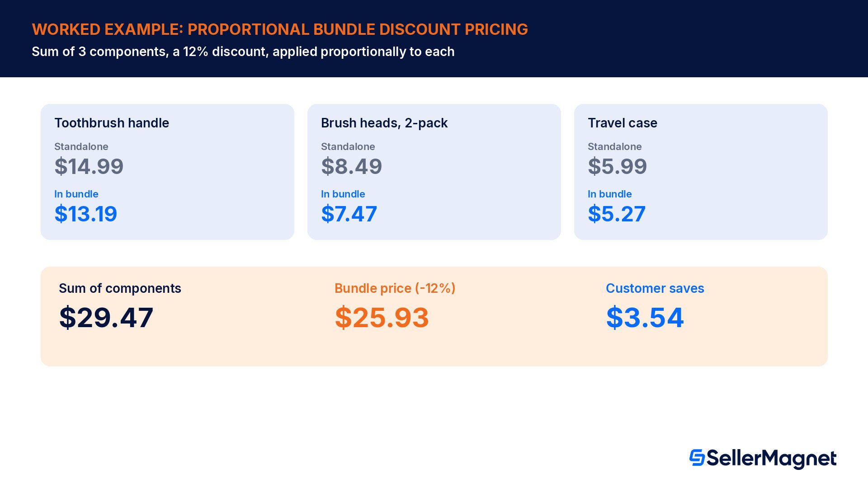Click the $7.47 in-bundle price
This screenshot has height=488, width=868.
point(349,214)
